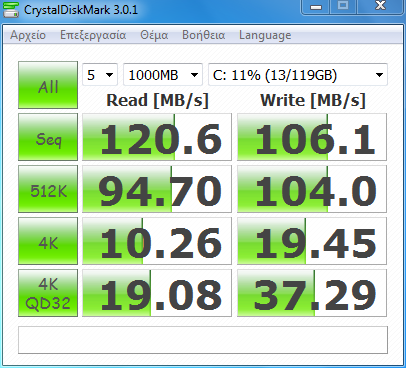Click the CrystalDiskMark title bar app icon
This screenshot has height=368, width=406.
click(11, 10)
